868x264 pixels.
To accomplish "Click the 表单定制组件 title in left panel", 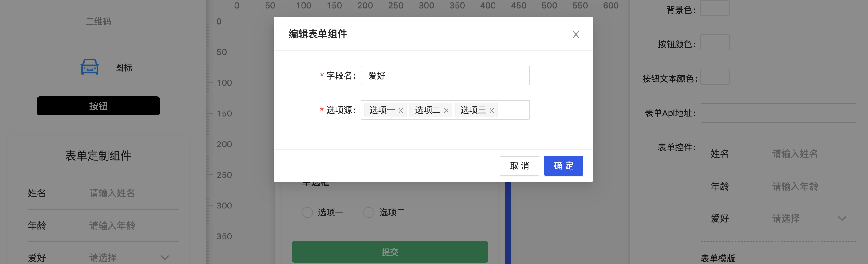I will (98, 156).
